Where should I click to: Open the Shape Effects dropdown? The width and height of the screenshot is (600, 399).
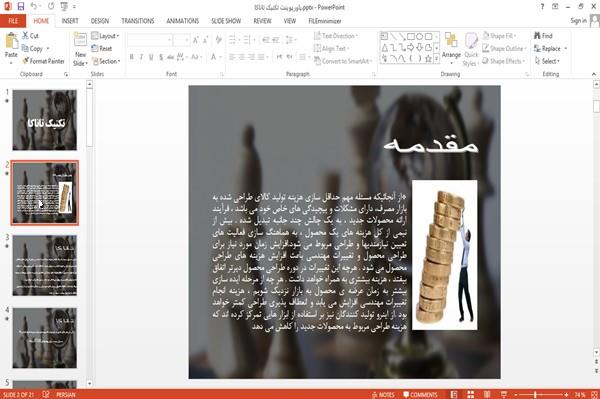[504, 61]
